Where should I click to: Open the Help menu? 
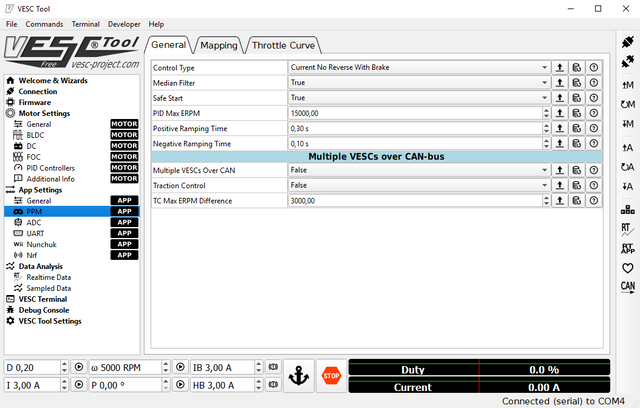point(156,24)
